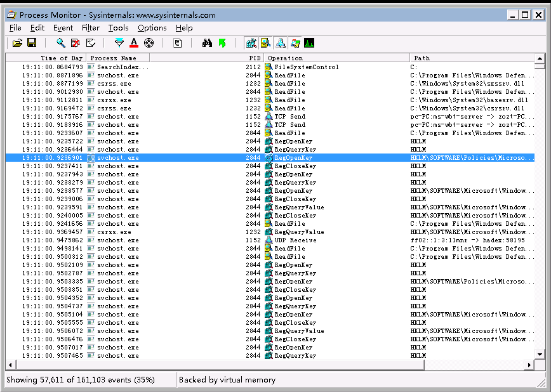Click the network icon in the UDP Receive row
This screenshot has height=392, width=551.
click(269, 240)
